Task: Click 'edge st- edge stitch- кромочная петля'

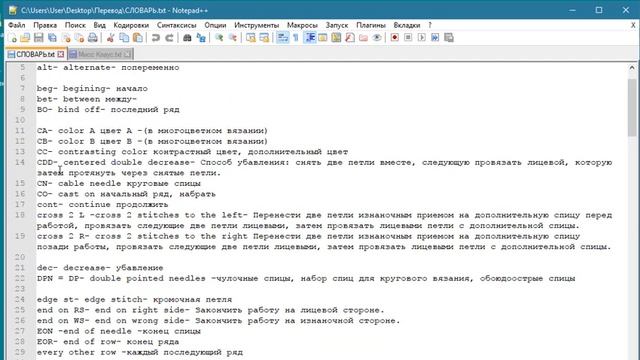Action: click(x=134, y=300)
